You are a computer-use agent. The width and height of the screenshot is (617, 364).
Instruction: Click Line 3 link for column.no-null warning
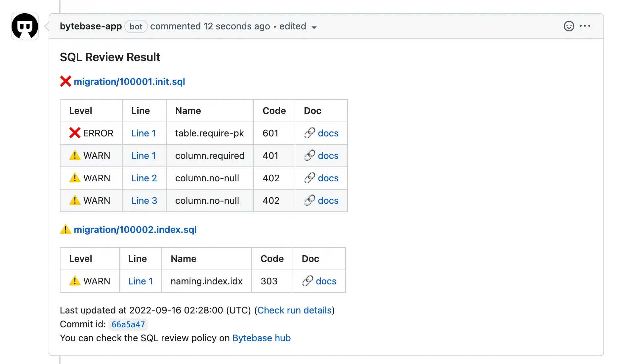144,200
